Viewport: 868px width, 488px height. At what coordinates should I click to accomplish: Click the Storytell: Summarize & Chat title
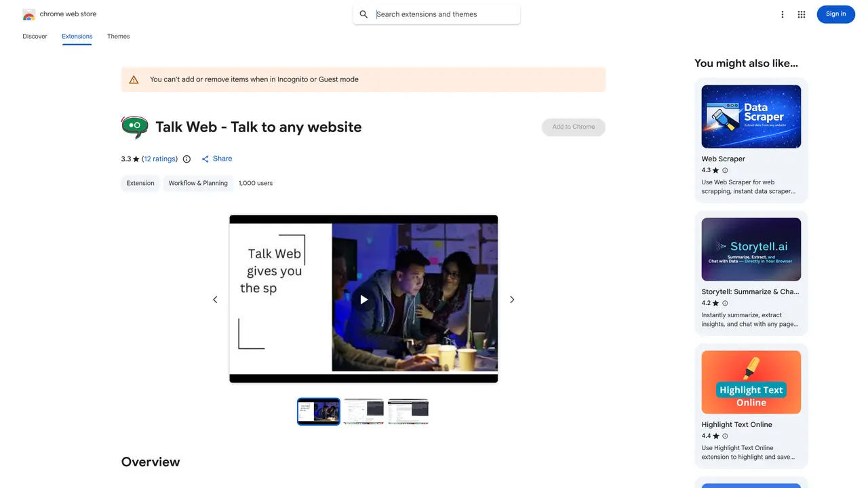click(751, 291)
